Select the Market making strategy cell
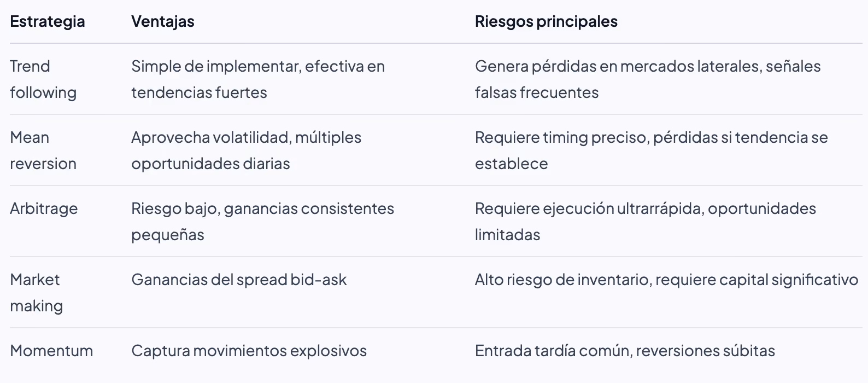The height and width of the screenshot is (383, 868). (36, 293)
